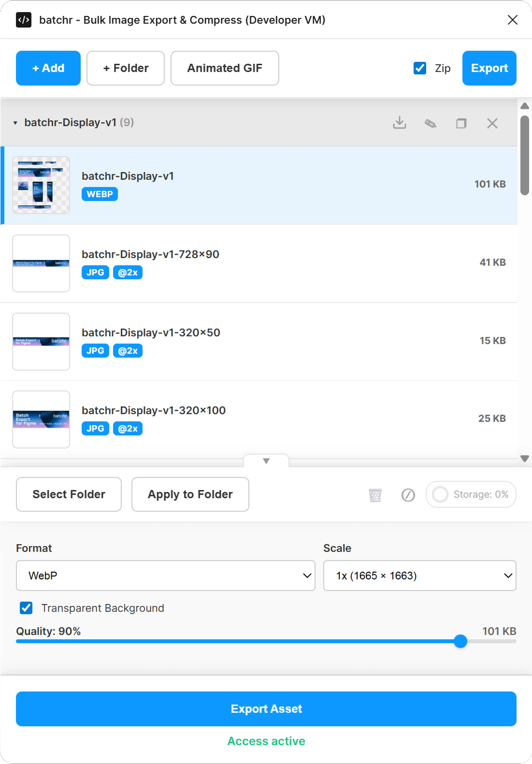The height and width of the screenshot is (764, 532).
Task: Select the batchr-Display-v1-320×50 thumbnail
Action: coord(41,341)
